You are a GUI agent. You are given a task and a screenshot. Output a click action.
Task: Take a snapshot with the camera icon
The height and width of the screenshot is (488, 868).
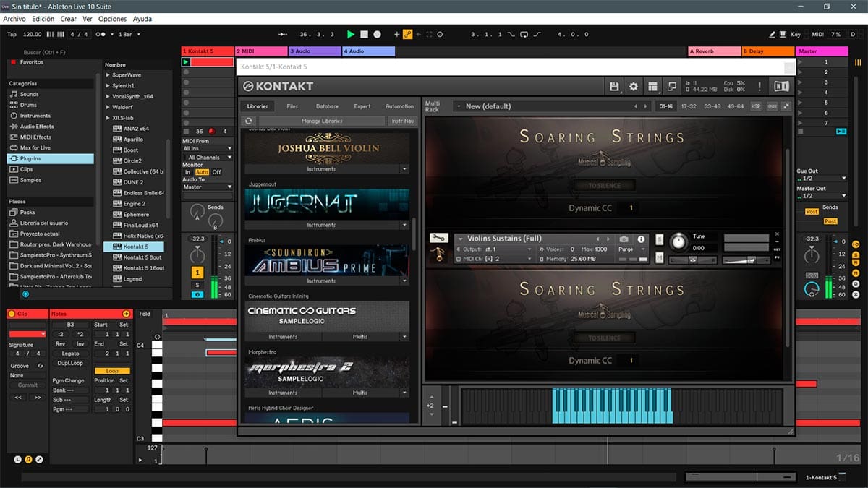tap(624, 239)
